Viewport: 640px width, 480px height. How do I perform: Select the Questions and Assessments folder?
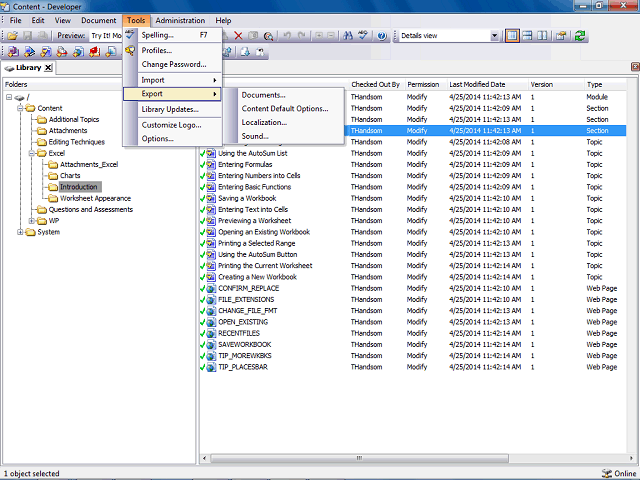pos(91,210)
